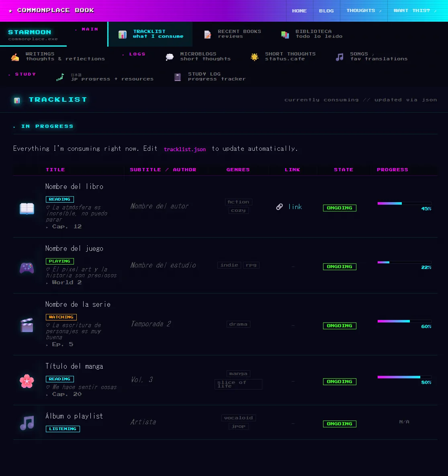This screenshot has height=476, width=448.
Task: Open JP progress + resources page
Action: pyautogui.click(x=105, y=77)
